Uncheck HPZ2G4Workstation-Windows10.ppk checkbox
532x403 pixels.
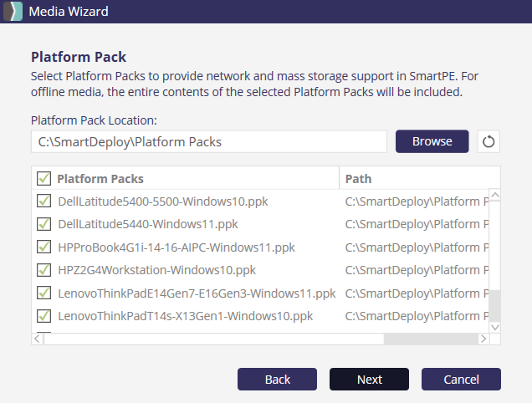coord(43,270)
